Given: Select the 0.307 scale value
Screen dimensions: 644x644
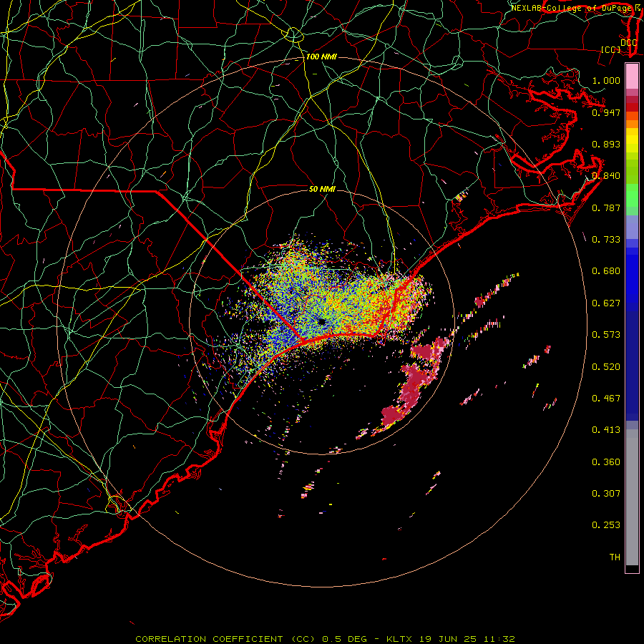Looking at the screenshot, I should 606,494.
